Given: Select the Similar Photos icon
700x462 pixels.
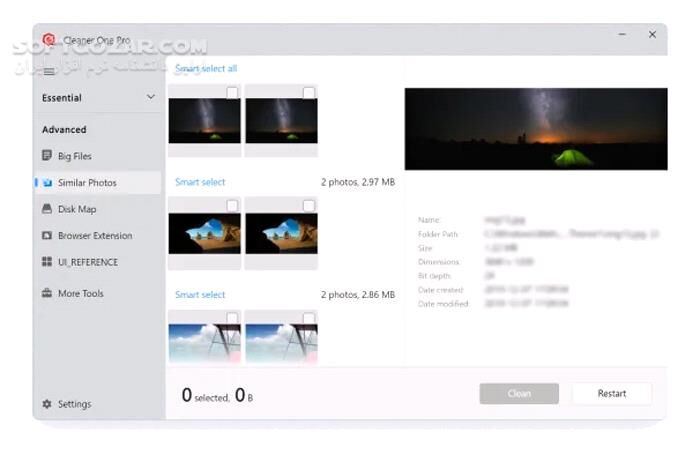Looking at the screenshot, I should (x=47, y=183).
